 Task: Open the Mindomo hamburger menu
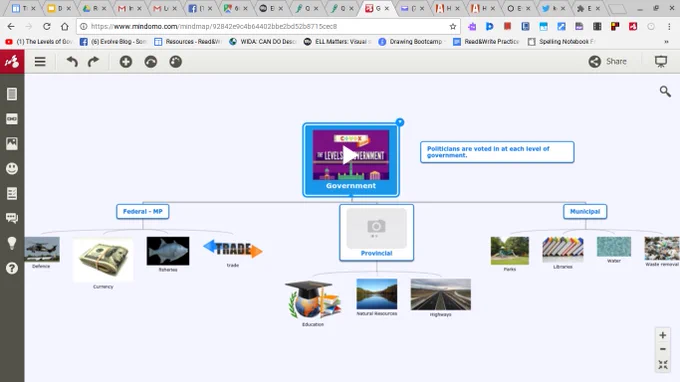tap(40, 62)
